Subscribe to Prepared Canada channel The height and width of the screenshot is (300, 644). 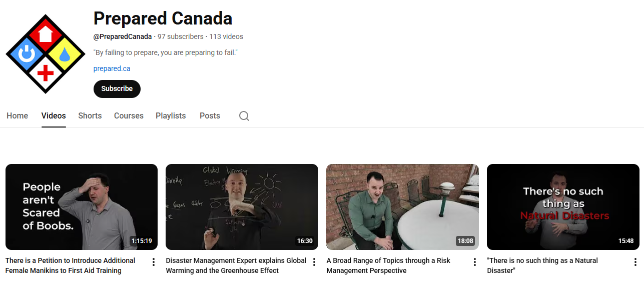pyautogui.click(x=117, y=89)
